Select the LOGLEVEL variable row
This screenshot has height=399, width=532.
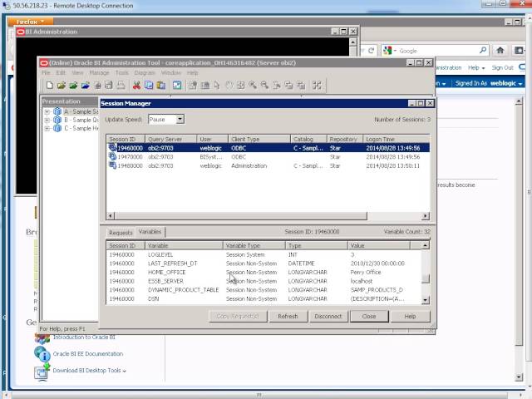pos(264,254)
